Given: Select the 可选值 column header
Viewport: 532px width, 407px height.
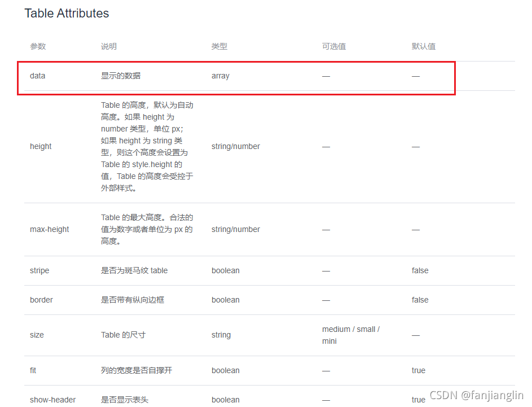Looking at the screenshot, I should pyautogui.click(x=334, y=46).
